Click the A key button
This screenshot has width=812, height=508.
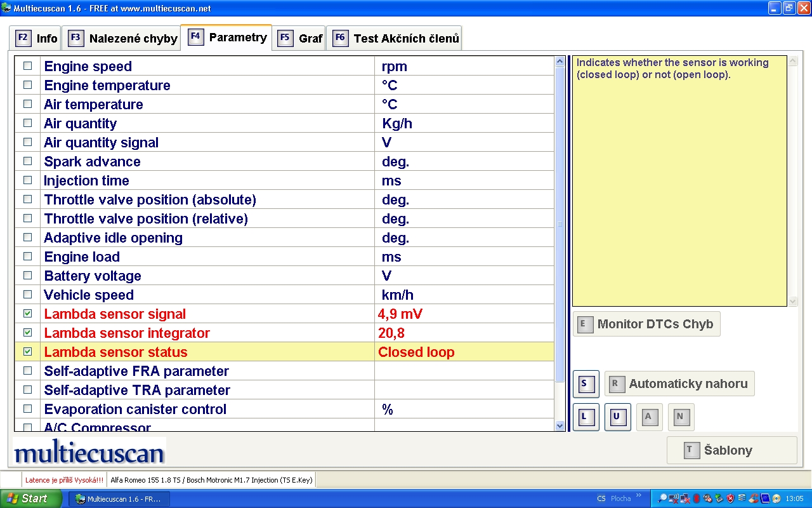tap(649, 417)
